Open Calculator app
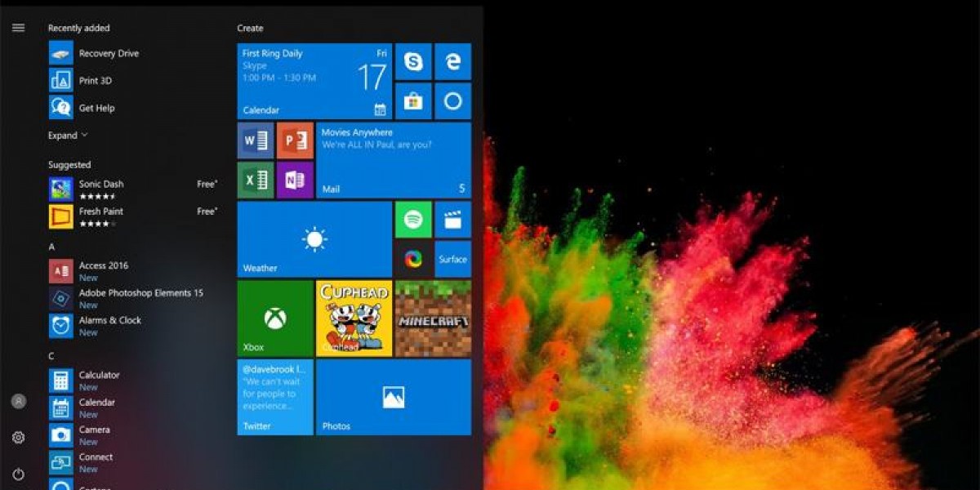This screenshot has width=980, height=490. [135, 381]
